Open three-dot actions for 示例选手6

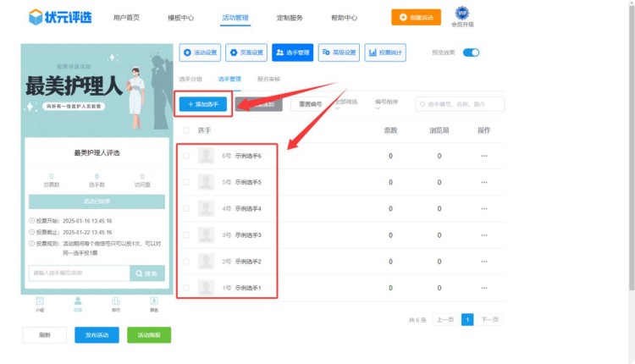click(483, 156)
